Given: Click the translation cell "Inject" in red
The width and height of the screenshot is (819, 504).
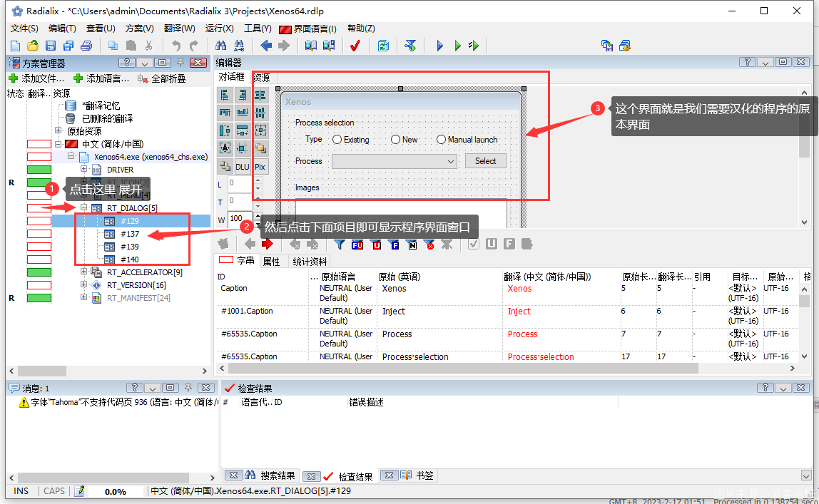Looking at the screenshot, I should (x=519, y=312).
